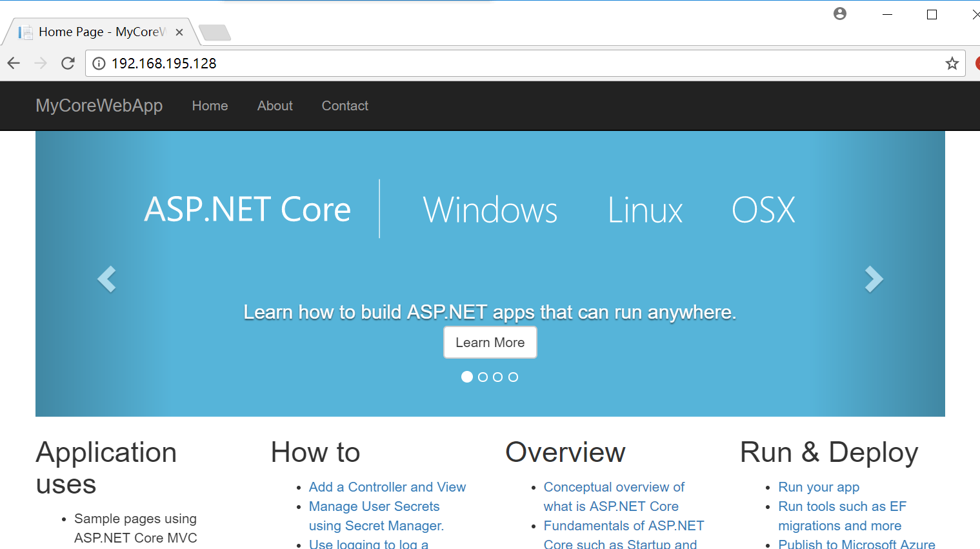Open the Publish to Microsoft Azure link
This screenshot has width=980, height=549.
(857, 544)
